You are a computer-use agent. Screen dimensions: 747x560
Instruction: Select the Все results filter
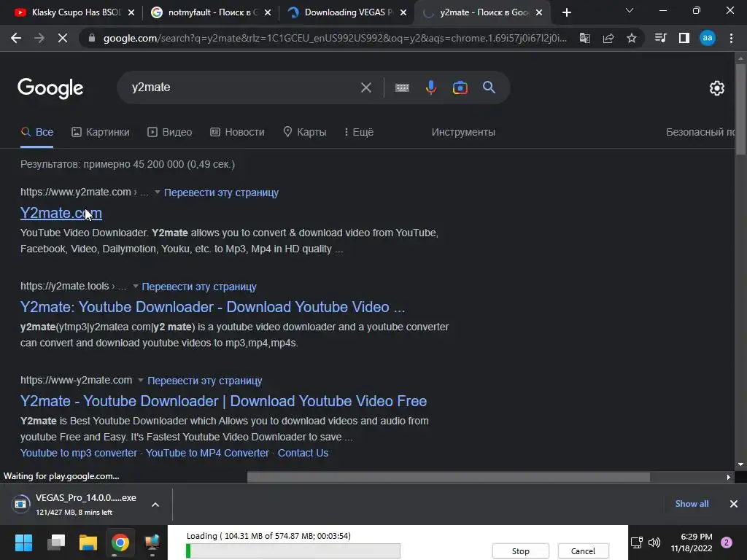37,132
